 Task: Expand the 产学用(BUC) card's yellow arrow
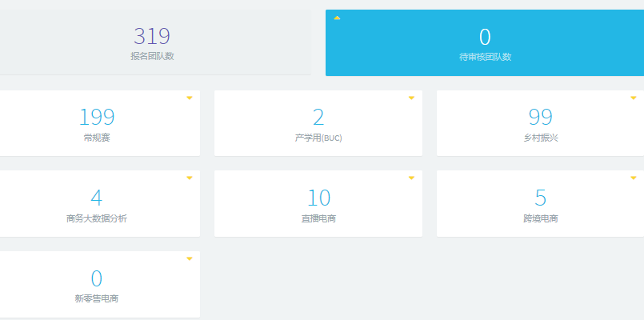click(411, 98)
